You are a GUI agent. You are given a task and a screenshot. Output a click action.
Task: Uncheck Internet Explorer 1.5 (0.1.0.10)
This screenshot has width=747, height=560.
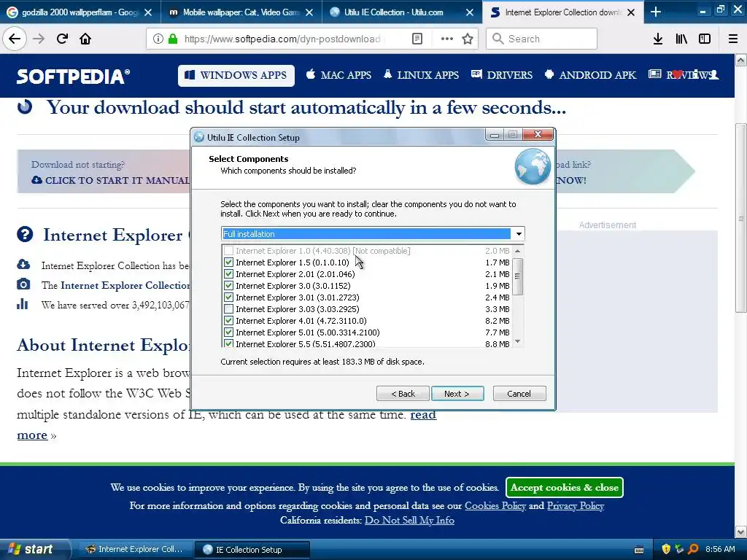(228, 262)
